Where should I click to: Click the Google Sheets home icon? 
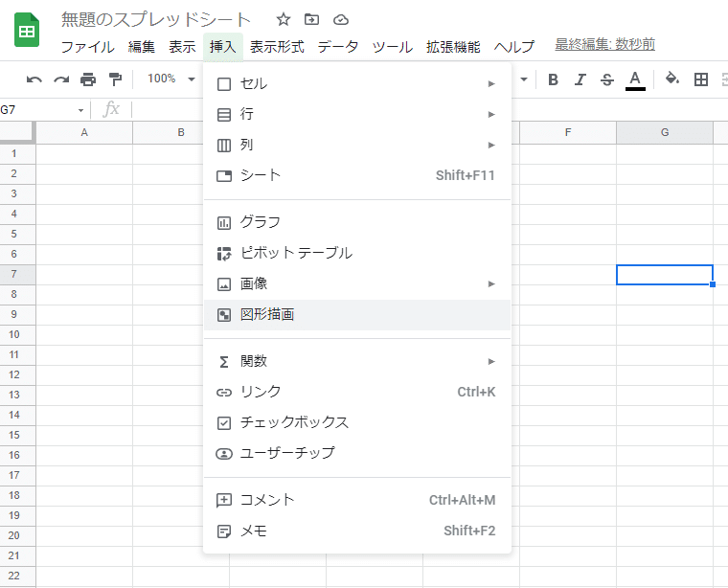27,30
